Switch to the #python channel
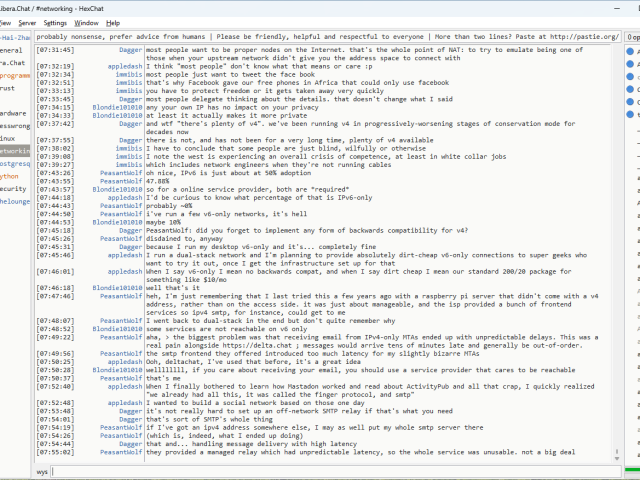Screen dimensions: 640x480 pos(9,176)
